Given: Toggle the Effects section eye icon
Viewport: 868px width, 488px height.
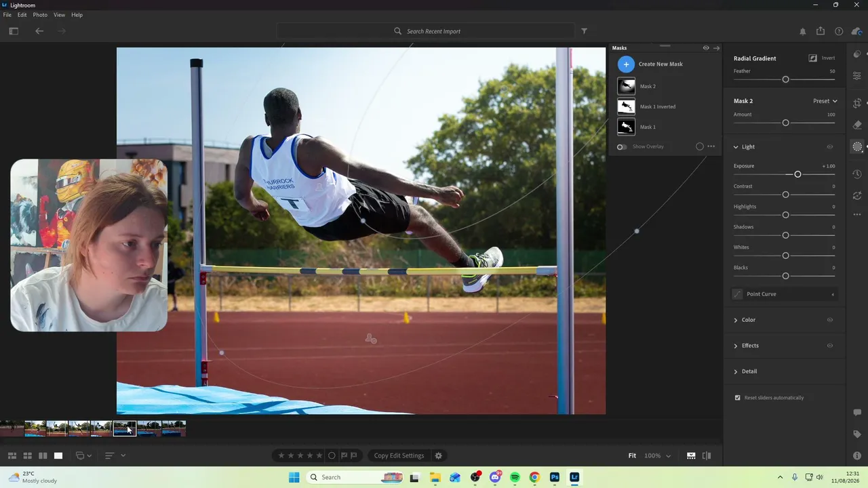Looking at the screenshot, I should coord(829,346).
